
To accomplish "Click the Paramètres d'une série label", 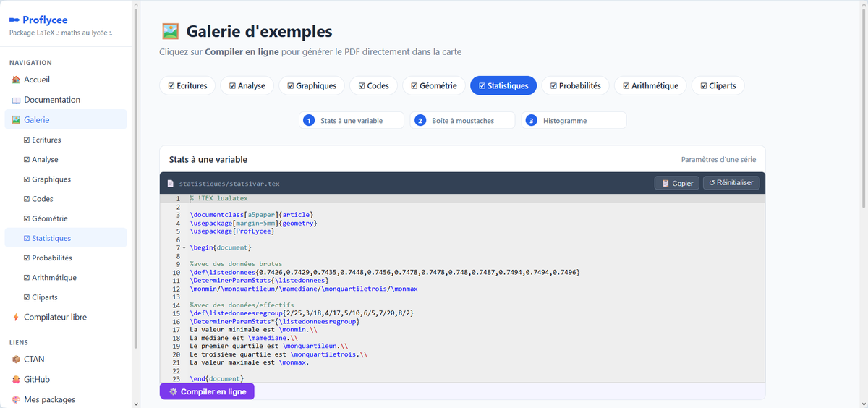I will pyautogui.click(x=718, y=159).
